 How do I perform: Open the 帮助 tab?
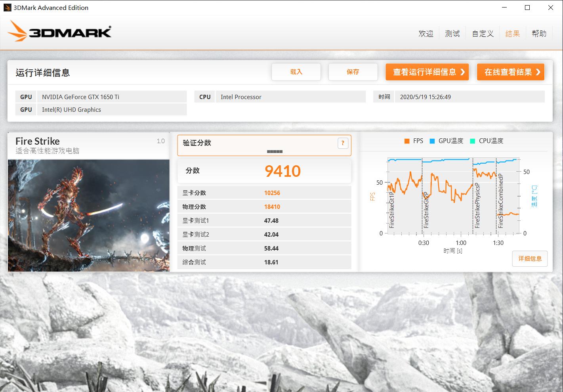(539, 34)
